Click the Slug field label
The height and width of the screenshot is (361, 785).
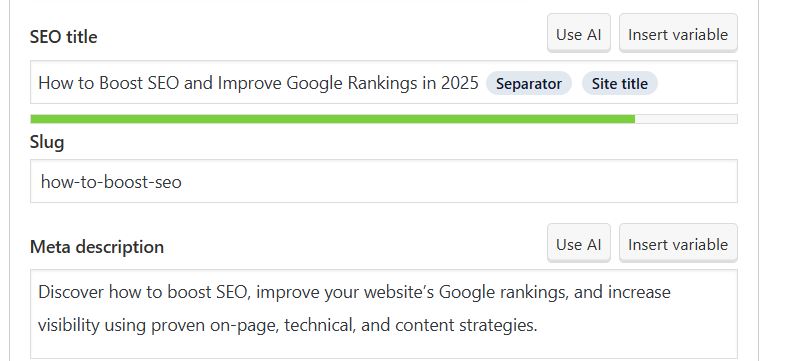tap(47, 142)
